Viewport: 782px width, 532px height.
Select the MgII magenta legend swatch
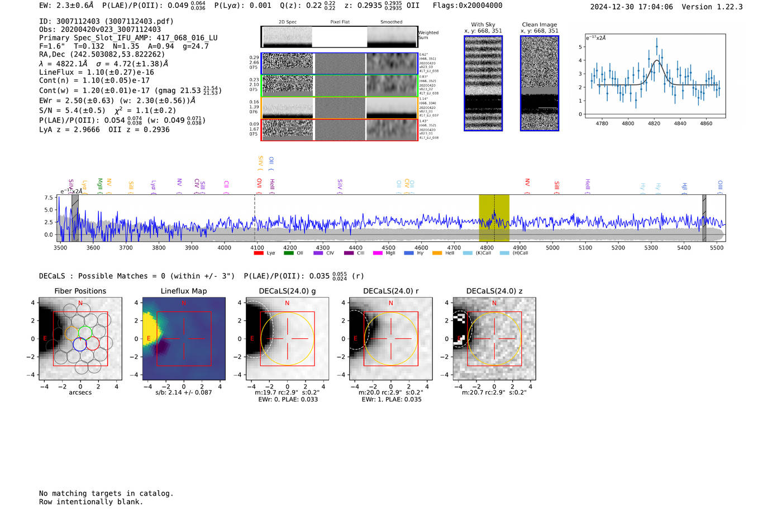[x=378, y=253]
